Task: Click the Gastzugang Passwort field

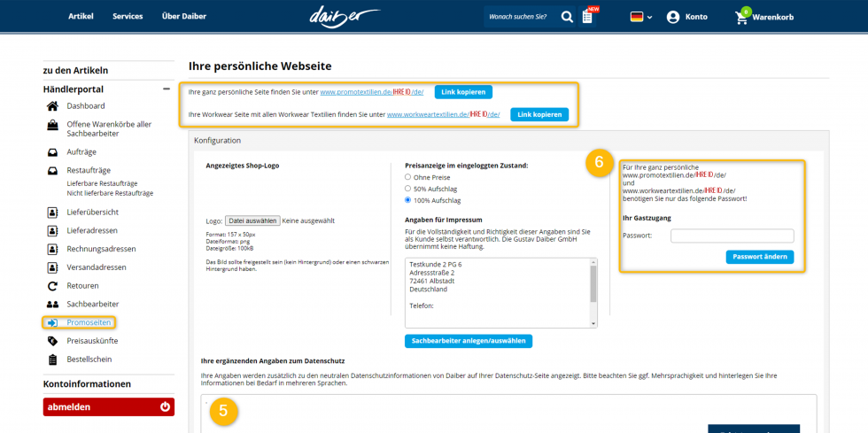Action: [x=732, y=236]
